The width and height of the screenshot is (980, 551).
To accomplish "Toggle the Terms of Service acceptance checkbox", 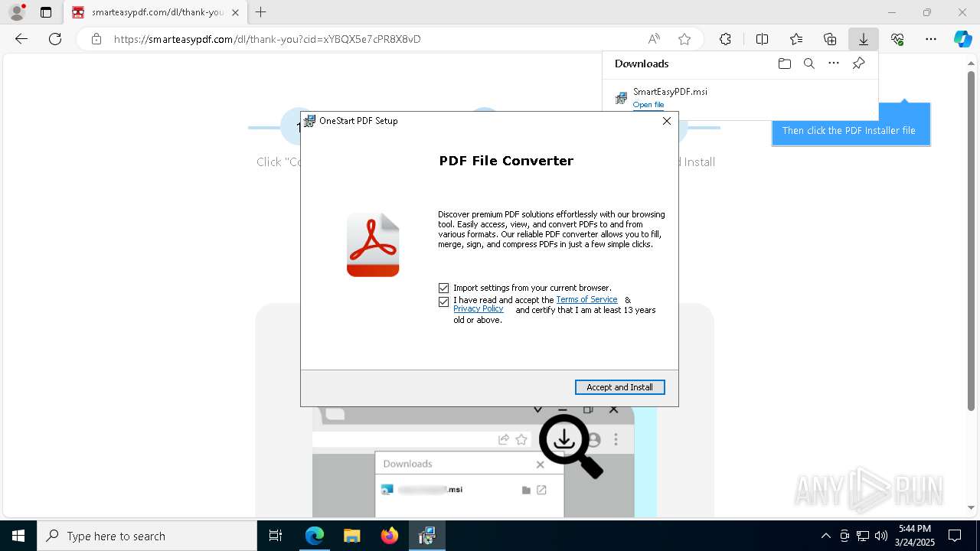I will pyautogui.click(x=443, y=302).
